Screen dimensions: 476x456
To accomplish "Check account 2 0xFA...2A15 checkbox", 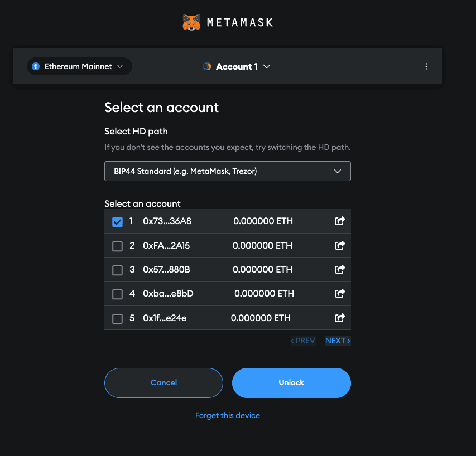I will pos(118,246).
